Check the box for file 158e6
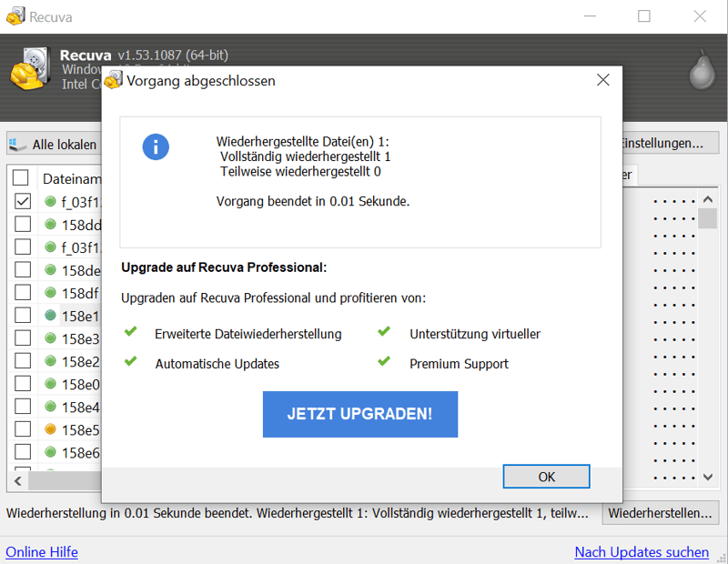728x564 pixels. [x=23, y=452]
